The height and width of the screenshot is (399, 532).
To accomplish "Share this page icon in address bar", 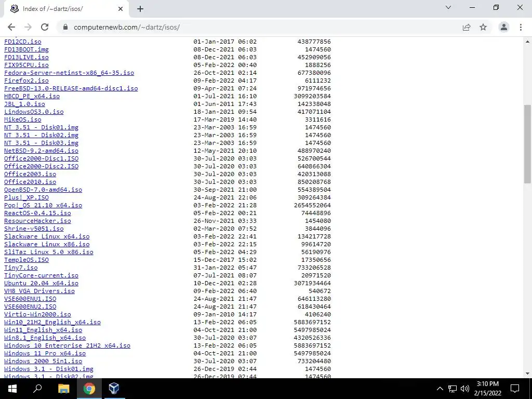I will 467,27.
